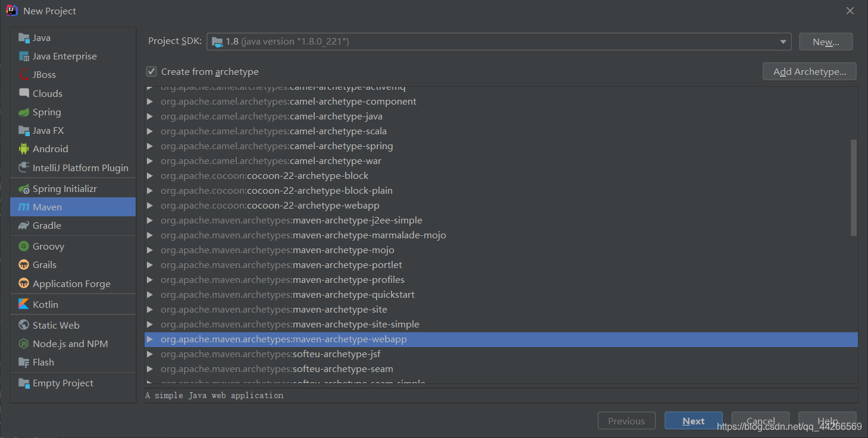Select maven-archetype-site-simple row
This screenshot has height=438, width=868.
click(501, 324)
